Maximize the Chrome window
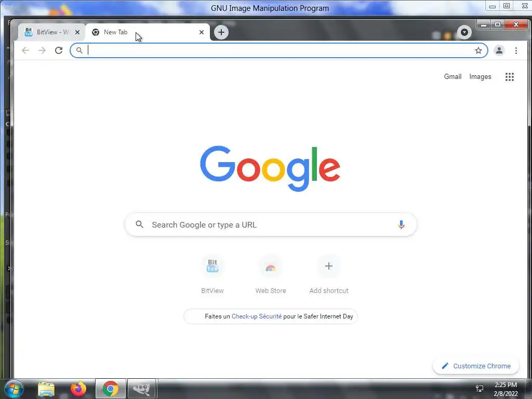 point(498,25)
